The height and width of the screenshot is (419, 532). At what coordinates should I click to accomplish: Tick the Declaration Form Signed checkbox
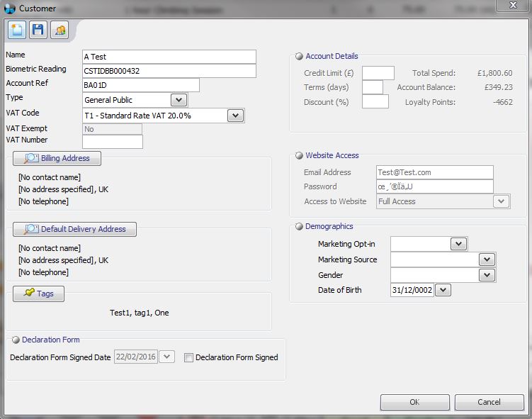tap(188, 357)
